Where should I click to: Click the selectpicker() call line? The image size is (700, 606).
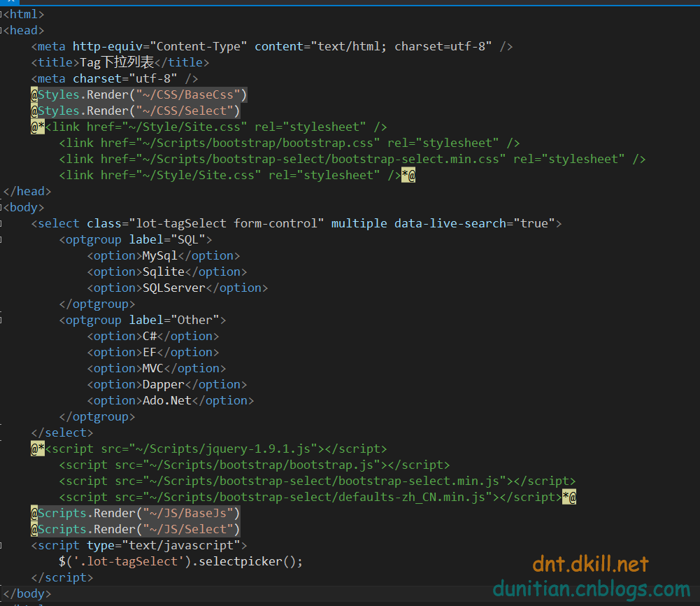[181, 561]
